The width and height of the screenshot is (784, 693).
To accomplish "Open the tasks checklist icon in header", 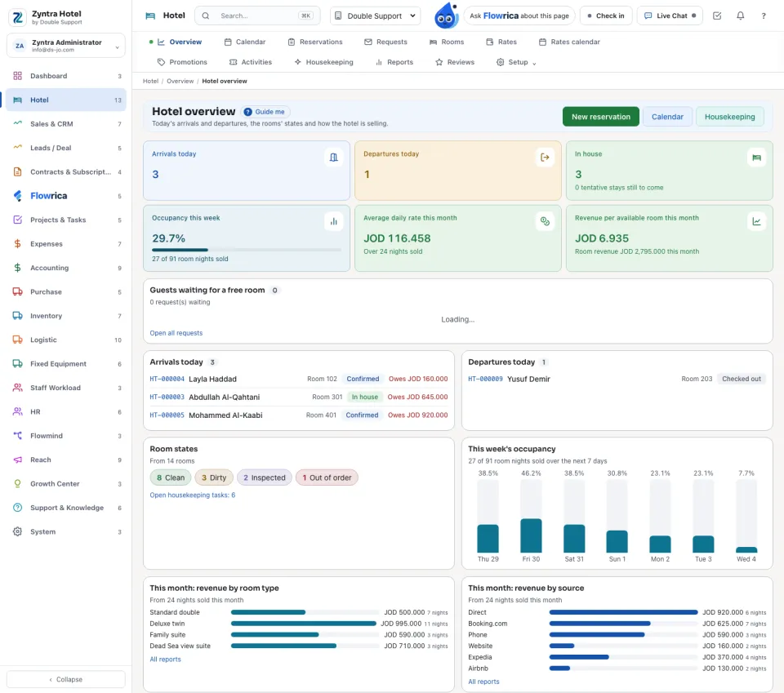I will [x=717, y=16].
